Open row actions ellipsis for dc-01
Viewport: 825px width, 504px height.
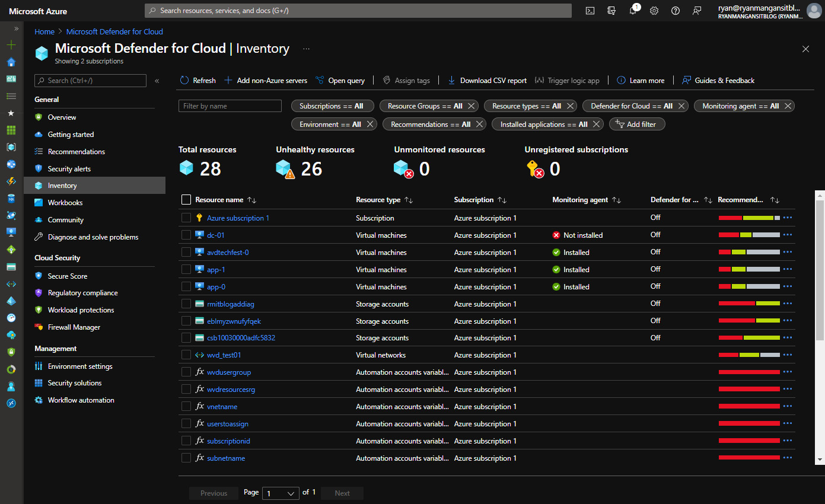pyautogui.click(x=788, y=235)
